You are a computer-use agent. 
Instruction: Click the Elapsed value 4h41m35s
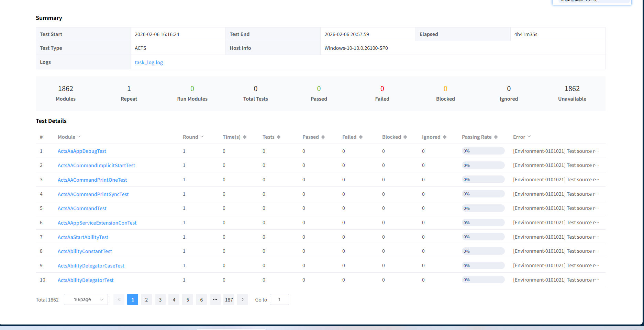pyautogui.click(x=526, y=34)
